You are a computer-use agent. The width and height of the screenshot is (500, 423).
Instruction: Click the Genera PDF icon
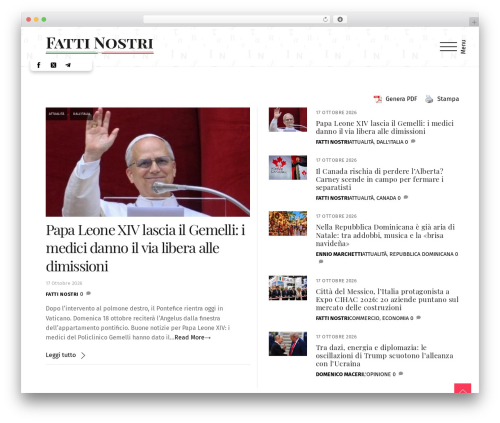coord(378,99)
